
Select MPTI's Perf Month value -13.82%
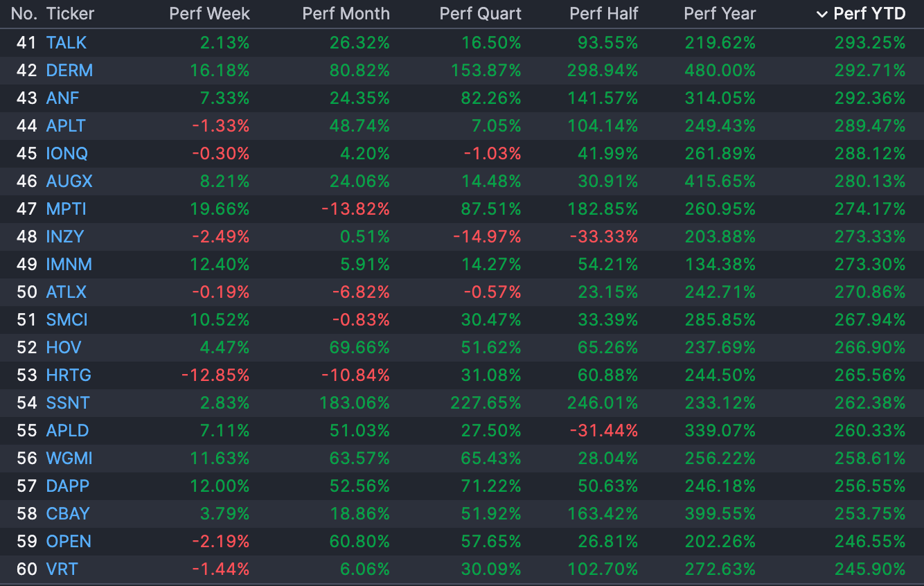coord(355,209)
